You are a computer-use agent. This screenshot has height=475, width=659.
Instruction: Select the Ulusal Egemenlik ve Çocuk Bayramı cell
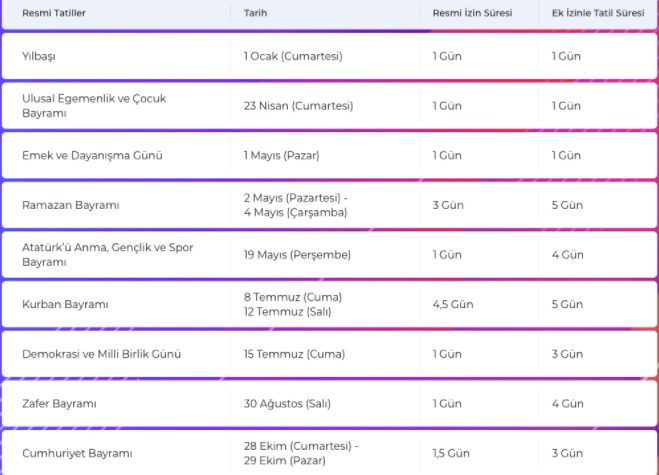point(94,106)
